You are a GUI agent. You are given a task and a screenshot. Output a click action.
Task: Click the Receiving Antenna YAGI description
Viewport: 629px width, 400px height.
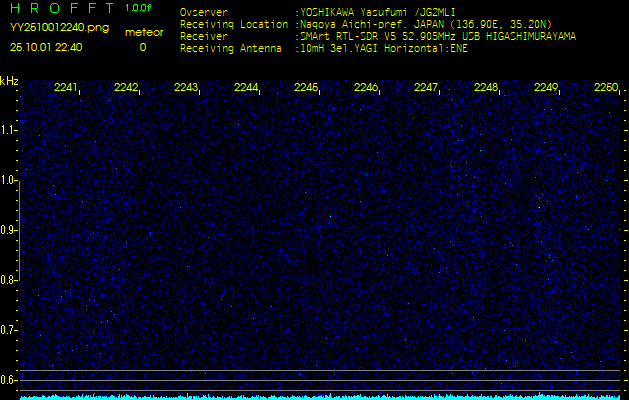coord(384,47)
